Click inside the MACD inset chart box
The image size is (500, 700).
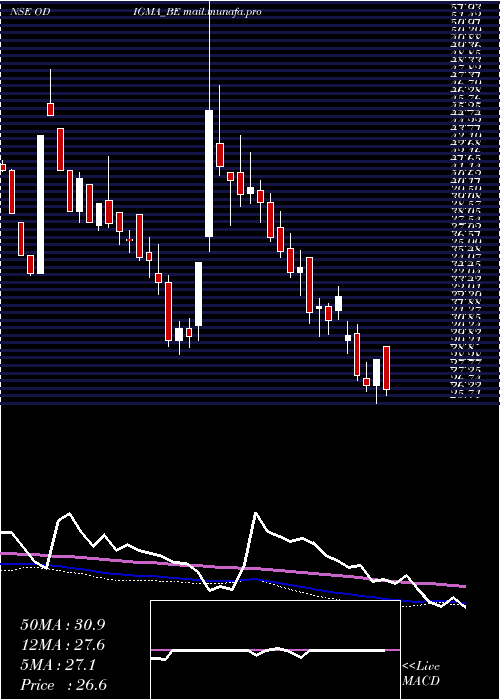(275, 650)
